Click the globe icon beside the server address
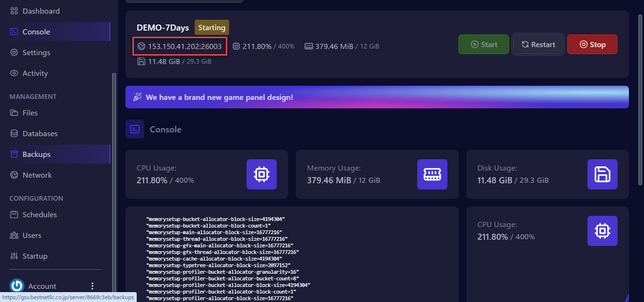The width and height of the screenshot is (644, 302). point(141,46)
